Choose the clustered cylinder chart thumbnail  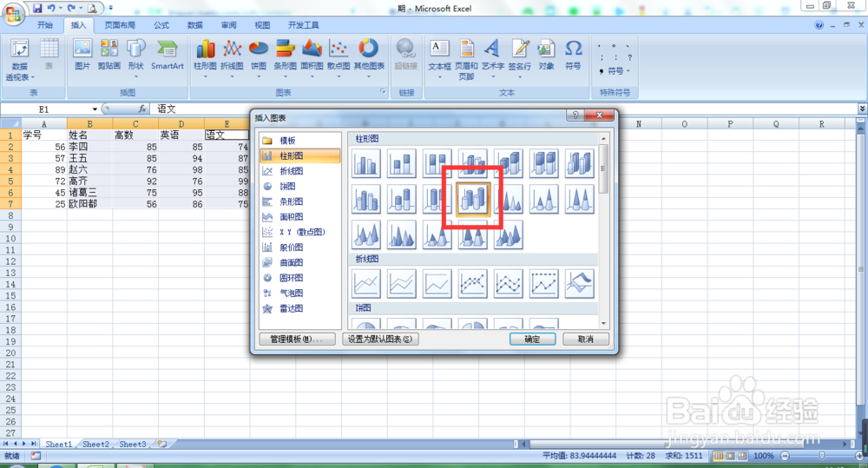[x=366, y=199]
